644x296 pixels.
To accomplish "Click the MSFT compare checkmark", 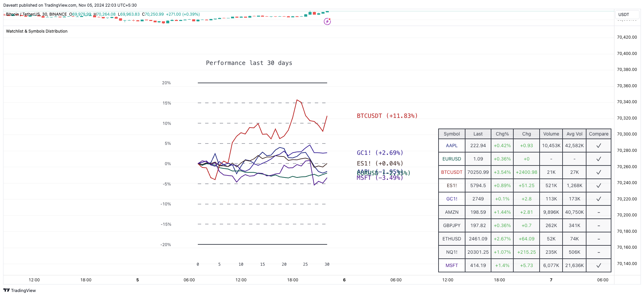I will coord(598,265).
